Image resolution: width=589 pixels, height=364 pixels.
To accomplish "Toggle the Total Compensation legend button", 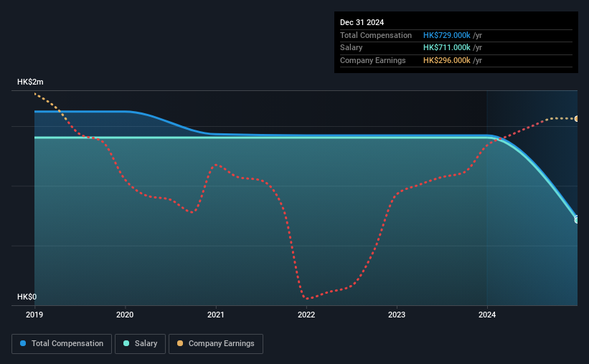I will coord(62,344).
